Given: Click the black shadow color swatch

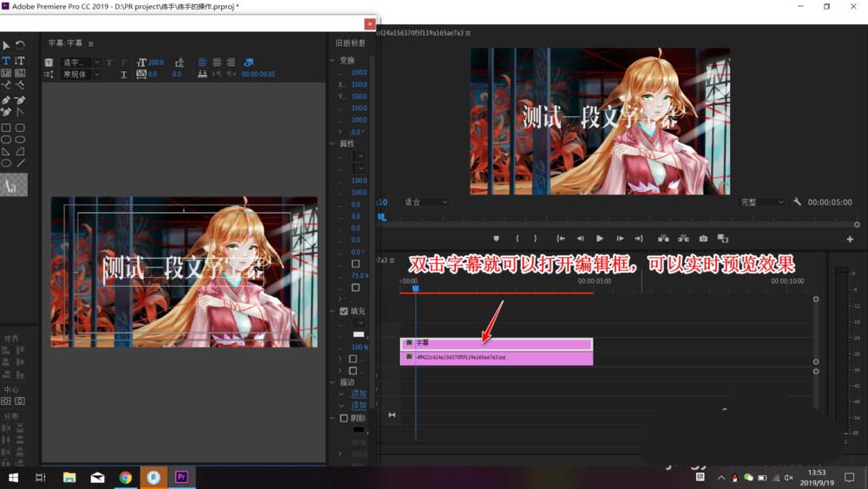Looking at the screenshot, I should 358,430.
